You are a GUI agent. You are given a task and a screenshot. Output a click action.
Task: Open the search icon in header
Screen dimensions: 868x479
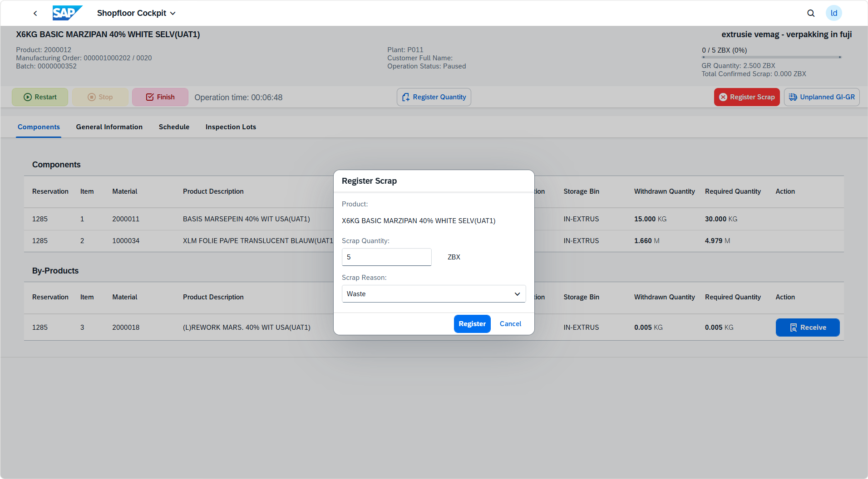811,13
